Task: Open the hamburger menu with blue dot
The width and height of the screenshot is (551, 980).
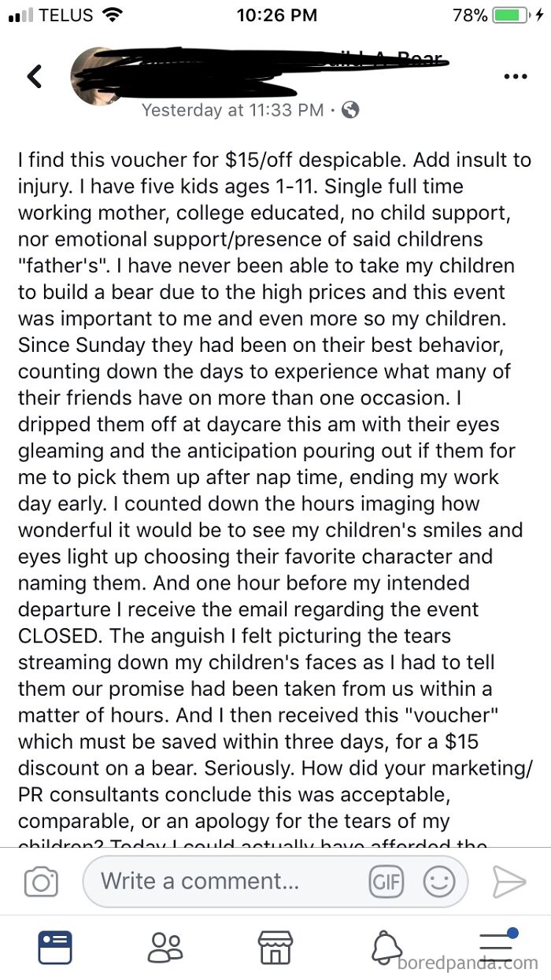Action: 496,947
